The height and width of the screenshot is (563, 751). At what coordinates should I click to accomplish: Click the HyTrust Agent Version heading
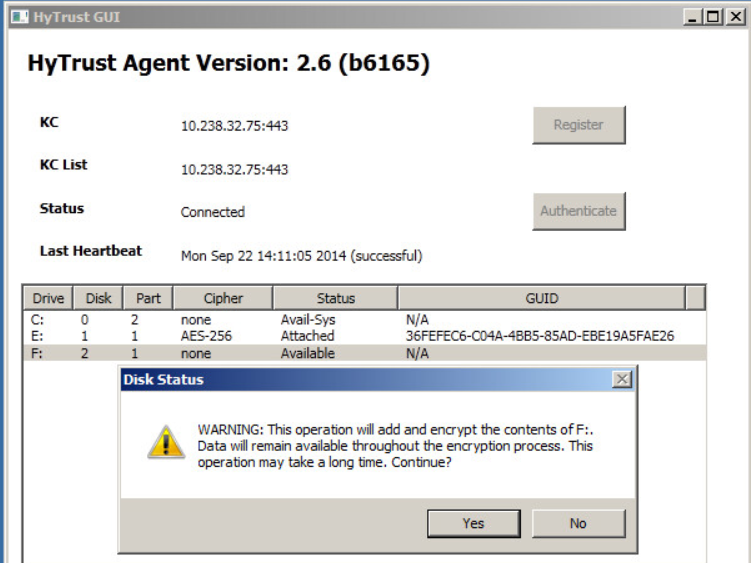(x=229, y=63)
